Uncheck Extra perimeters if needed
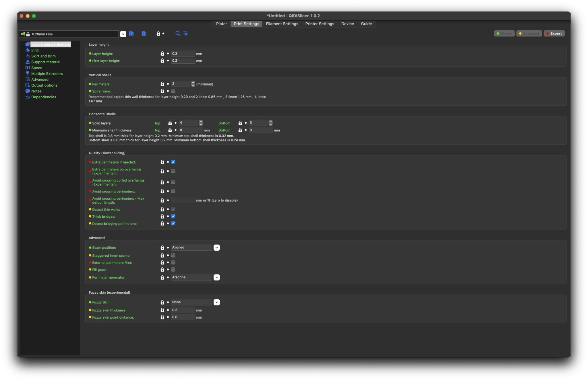588x380 pixels. pos(173,162)
